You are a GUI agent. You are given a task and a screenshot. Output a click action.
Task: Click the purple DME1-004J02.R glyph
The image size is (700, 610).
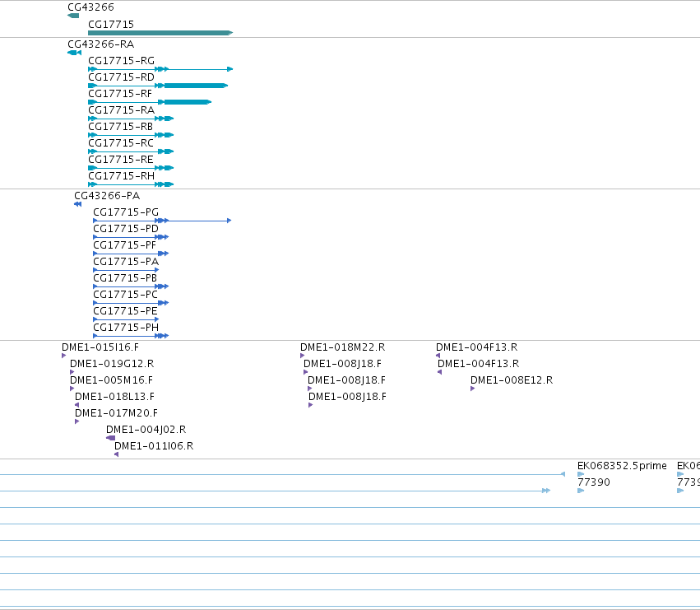click(111, 438)
